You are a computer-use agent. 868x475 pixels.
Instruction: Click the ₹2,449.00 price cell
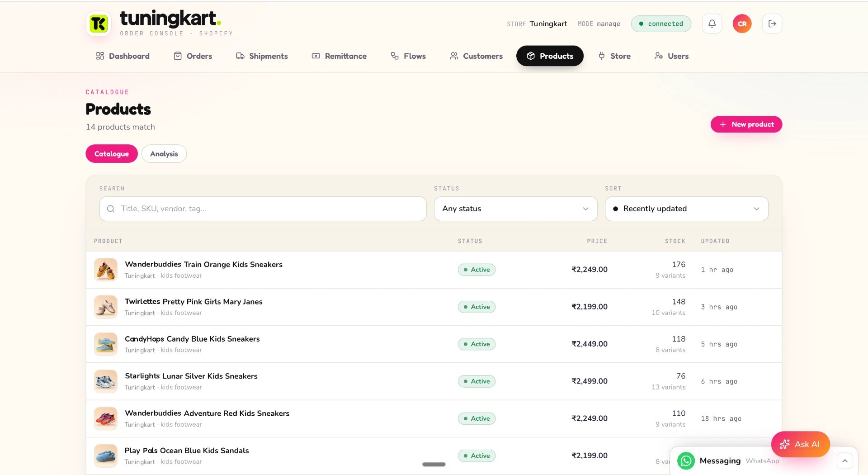pyautogui.click(x=589, y=344)
